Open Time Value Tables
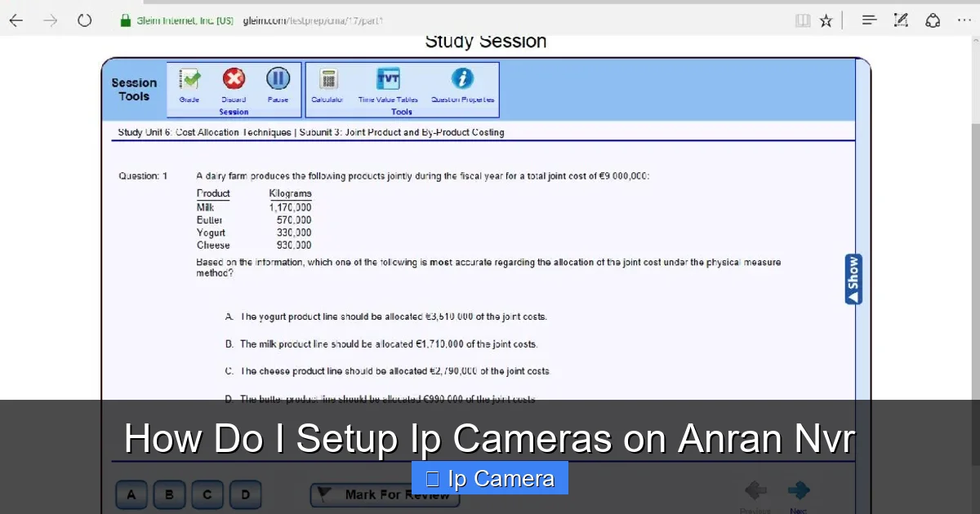980x514 pixels. point(388,85)
